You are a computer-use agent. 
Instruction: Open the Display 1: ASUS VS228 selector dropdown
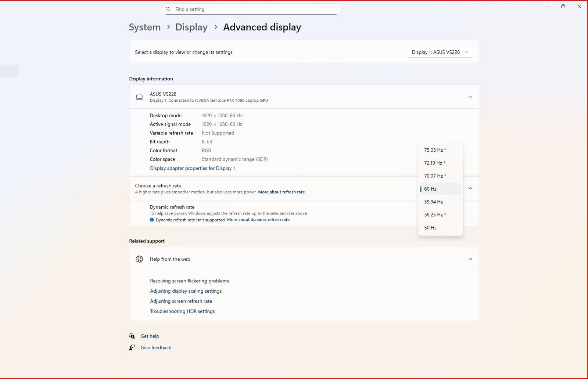[x=440, y=52]
